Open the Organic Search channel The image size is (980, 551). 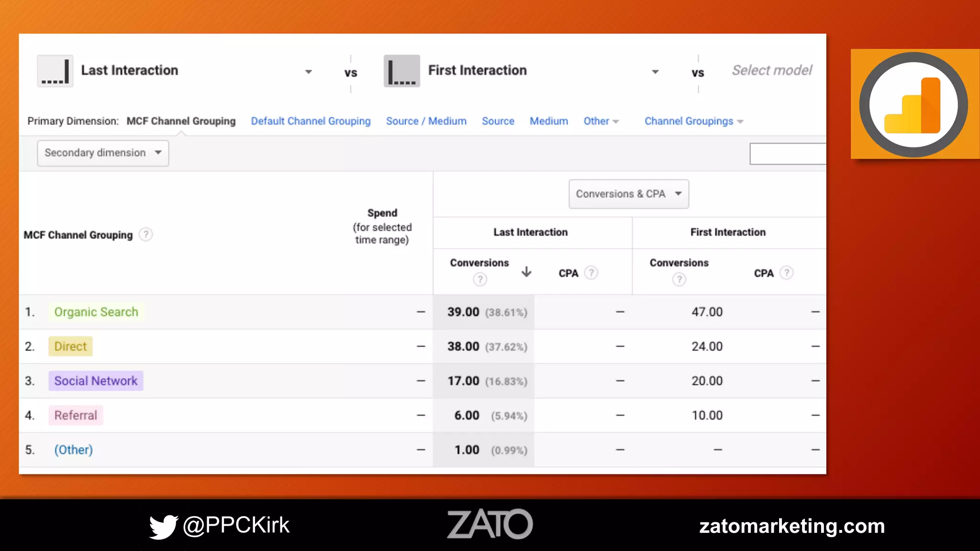pos(96,312)
